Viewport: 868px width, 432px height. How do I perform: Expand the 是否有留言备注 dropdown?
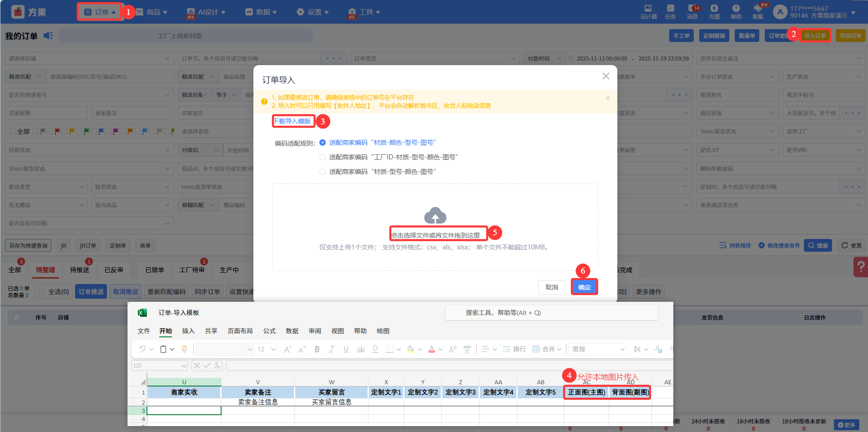pyautogui.click(x=780, y=58)
